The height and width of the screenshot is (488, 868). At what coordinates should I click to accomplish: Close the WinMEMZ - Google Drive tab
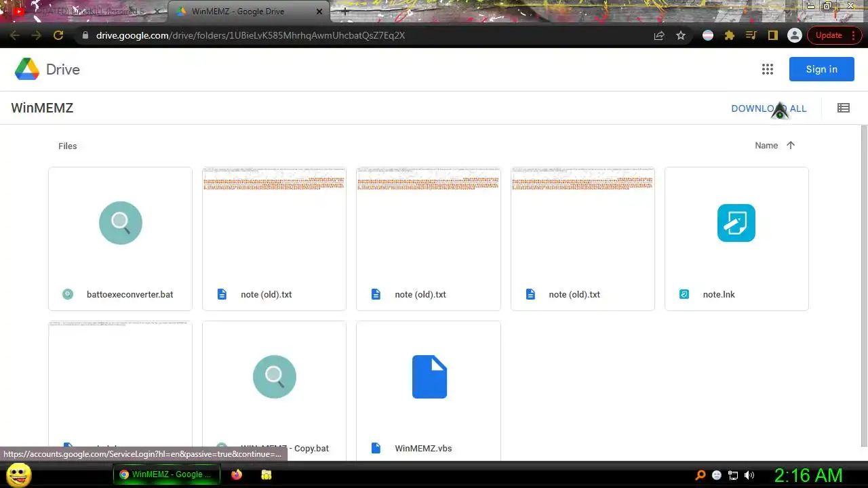point(319,12)
